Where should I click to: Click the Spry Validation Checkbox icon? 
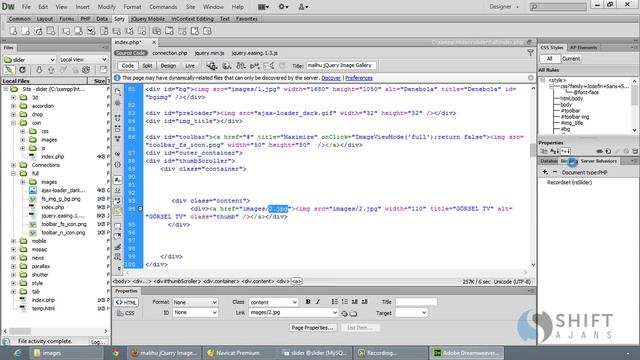point(91,31)
